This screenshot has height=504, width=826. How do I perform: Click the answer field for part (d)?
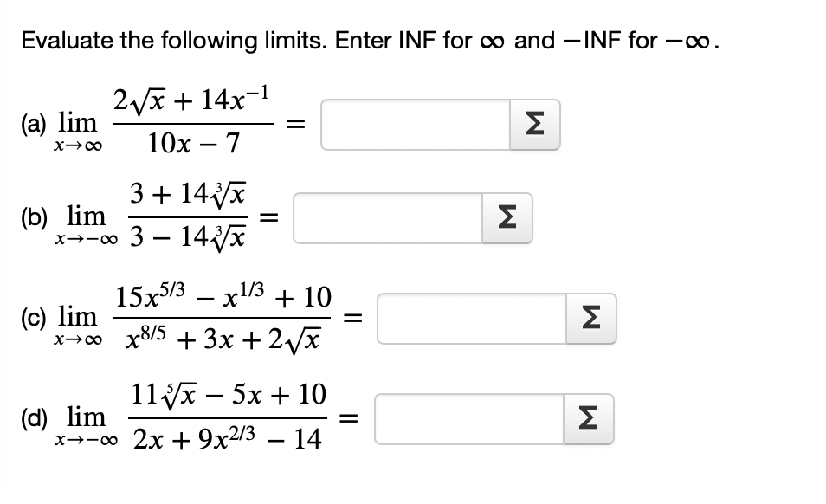(x=468, y=419)
